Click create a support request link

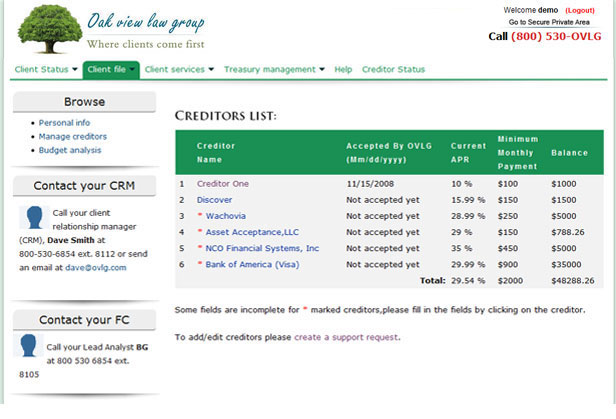coord(346,337)
